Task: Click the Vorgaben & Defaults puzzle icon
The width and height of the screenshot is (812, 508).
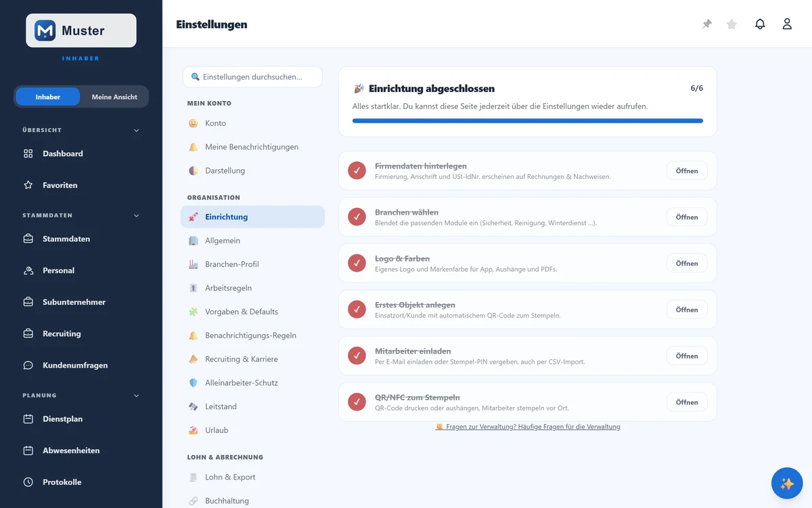Action: (194, 312)
